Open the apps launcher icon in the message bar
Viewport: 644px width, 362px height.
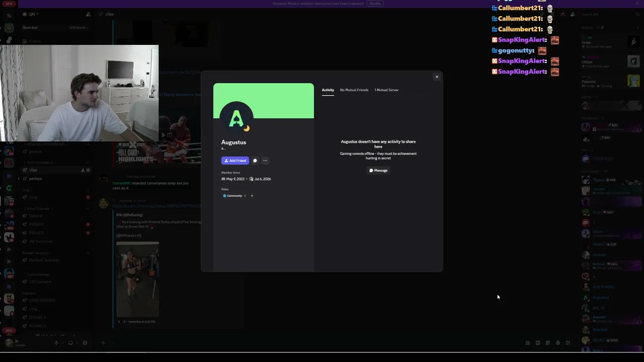click(568, 343)
